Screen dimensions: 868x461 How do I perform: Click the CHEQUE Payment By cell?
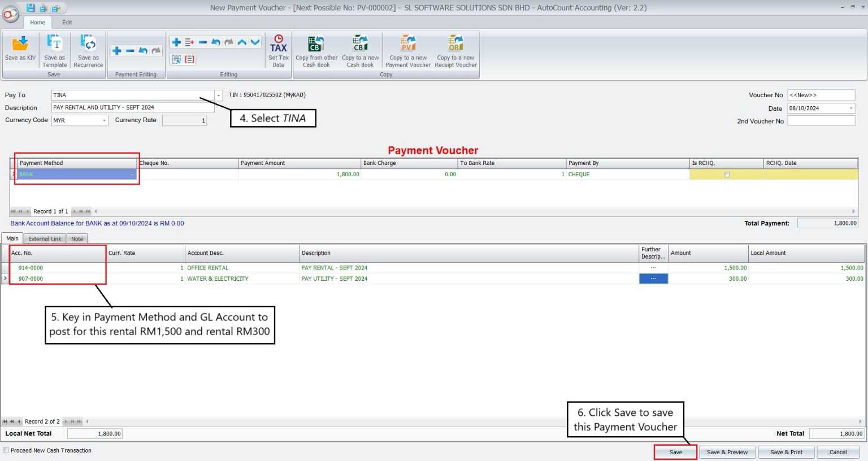click(628, 175)
